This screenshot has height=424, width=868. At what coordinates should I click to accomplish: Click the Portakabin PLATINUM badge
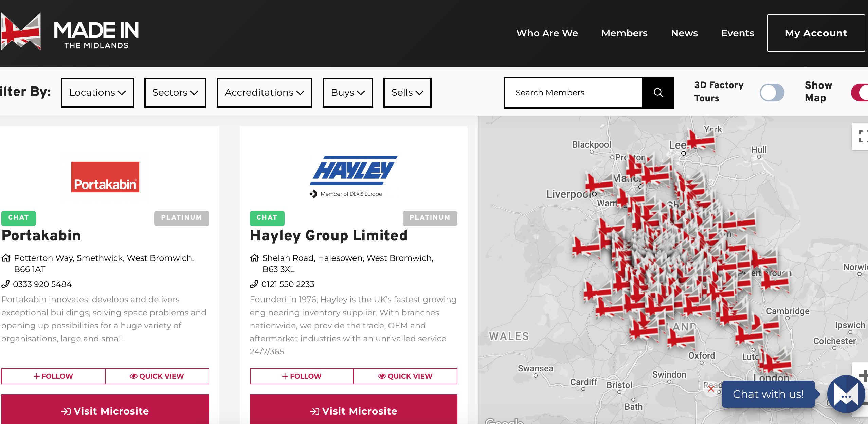pos(182,218)
